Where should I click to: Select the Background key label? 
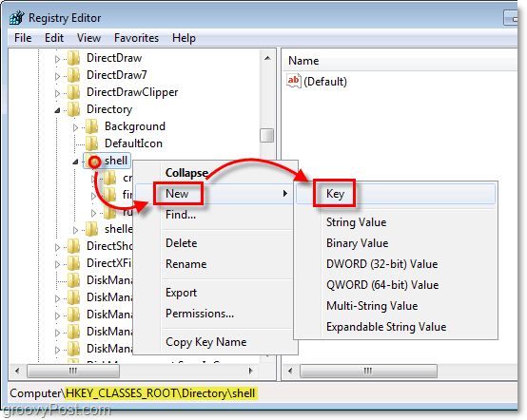pyautogui.click(x=135, y=126)
